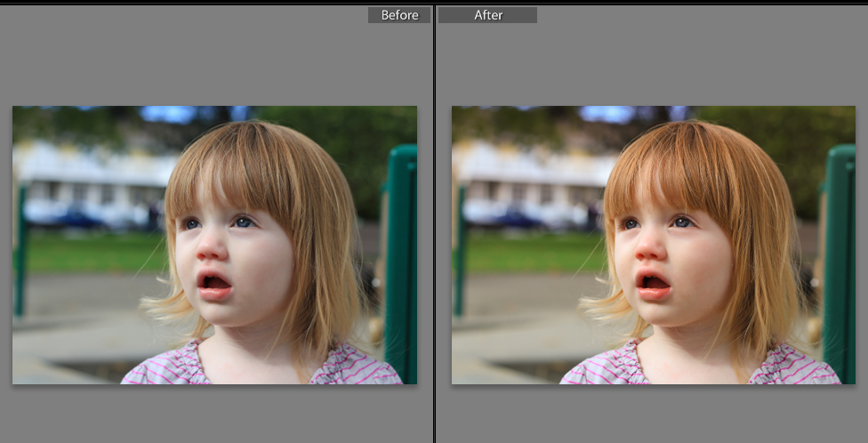Click the girl's mouth in Before photo
The image size is (868, 443).
tap(216, 286)
